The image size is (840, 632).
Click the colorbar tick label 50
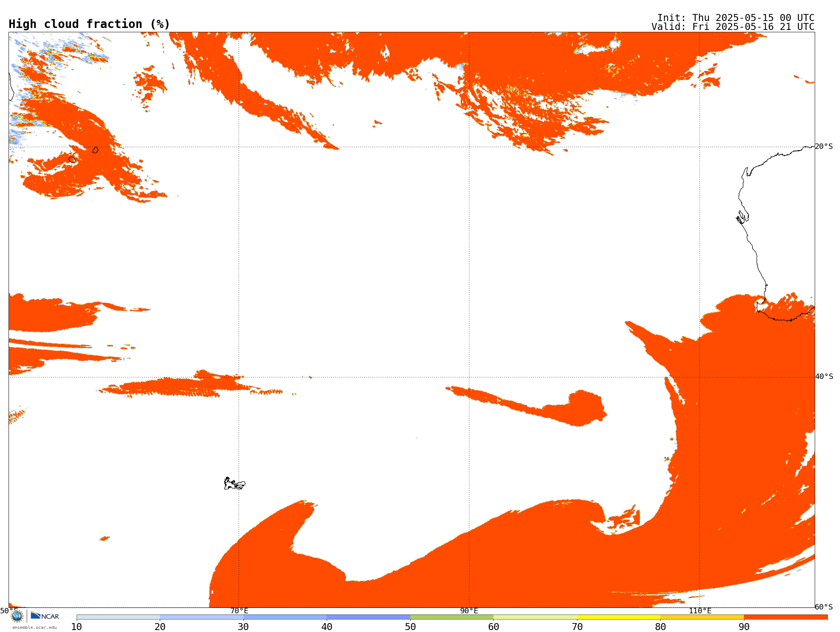point(410,627)
